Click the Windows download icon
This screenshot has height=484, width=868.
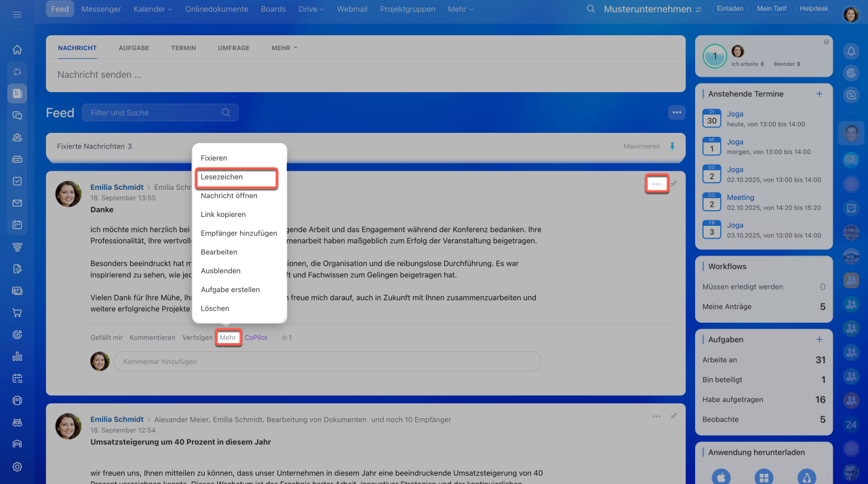point(764,477)
